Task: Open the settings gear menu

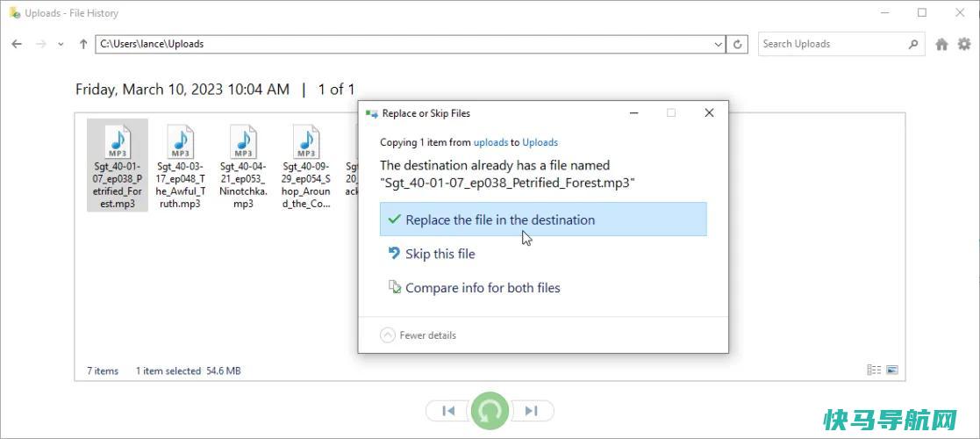Action: pyautogui.click(x=964, y=44)
